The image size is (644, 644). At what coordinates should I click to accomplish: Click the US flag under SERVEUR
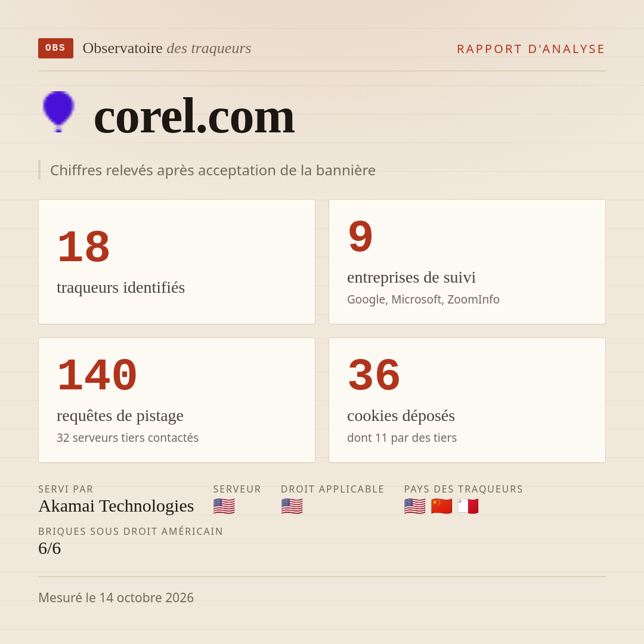click(x=224, y=506)
